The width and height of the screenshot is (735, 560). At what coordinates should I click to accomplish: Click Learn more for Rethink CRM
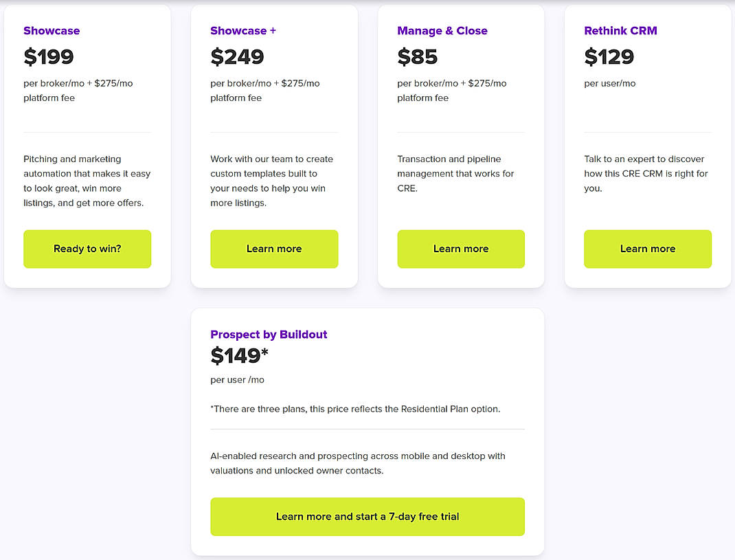click(x=647, y=249)
